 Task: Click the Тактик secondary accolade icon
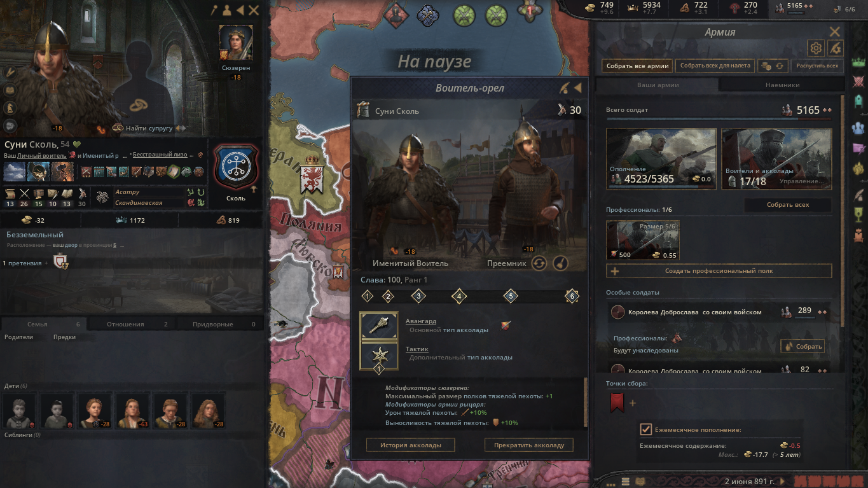click(x=379, y=356)
